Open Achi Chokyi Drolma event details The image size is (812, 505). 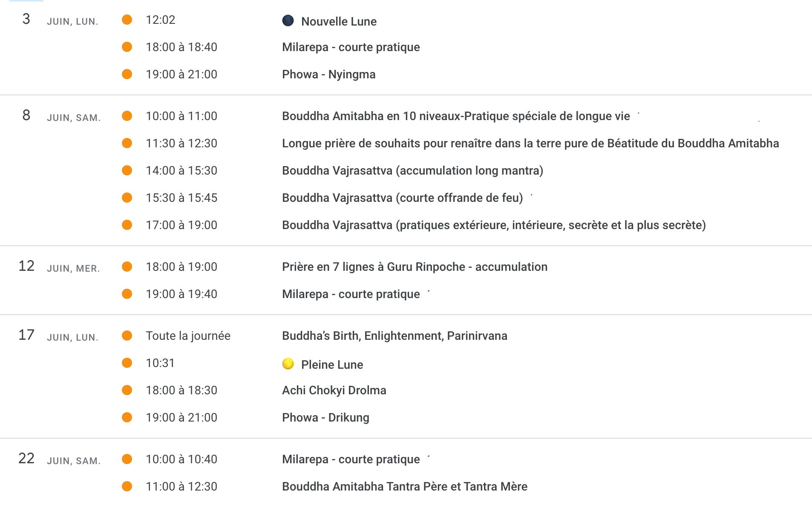coord(334,390)
